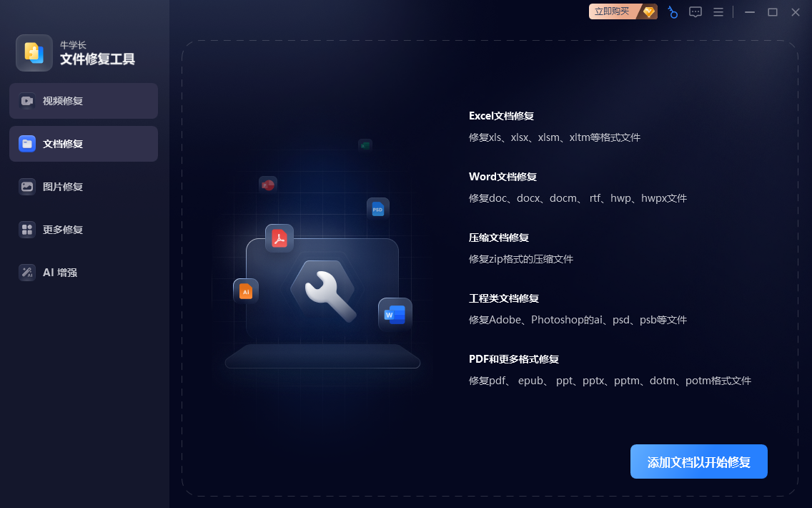Click the Excel文档修复 heading
The height and width of the screenshot is (508, 812).
click(x=501, y=116)
